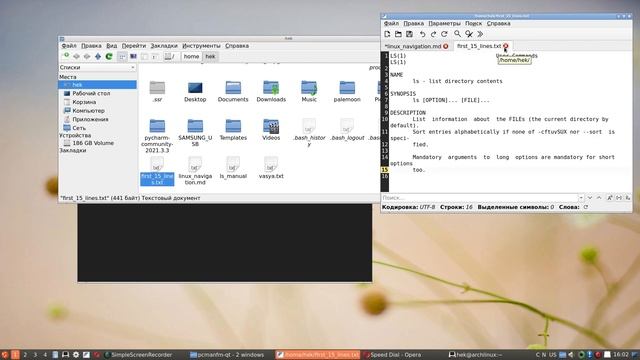The height and width of the screenshot is (360, 640).
Task: Save file icon in text editor toolbar
Action: pyautogui.click(x=409, y=34)
